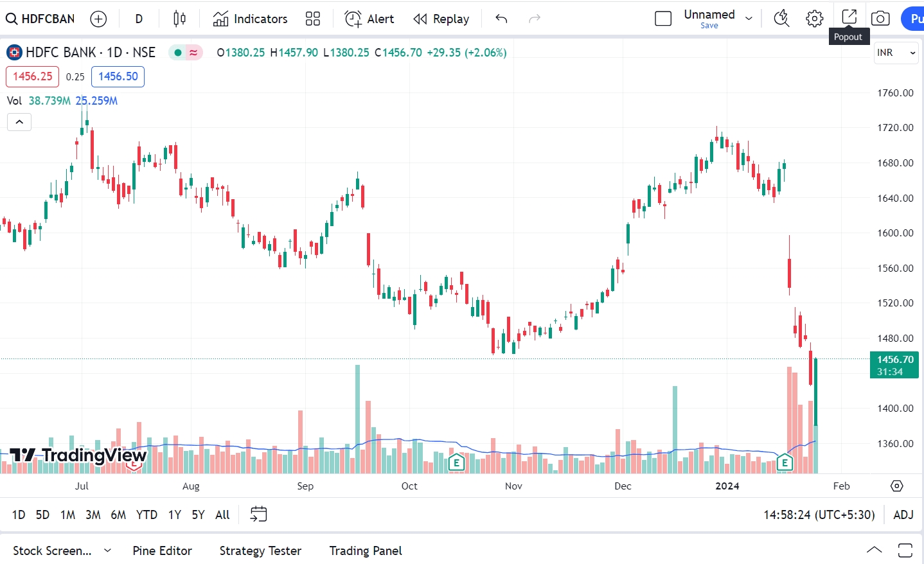924x564 pixels.
Task: Toggle the market status indicator near HDFC BANK
Action: (178, 52)
